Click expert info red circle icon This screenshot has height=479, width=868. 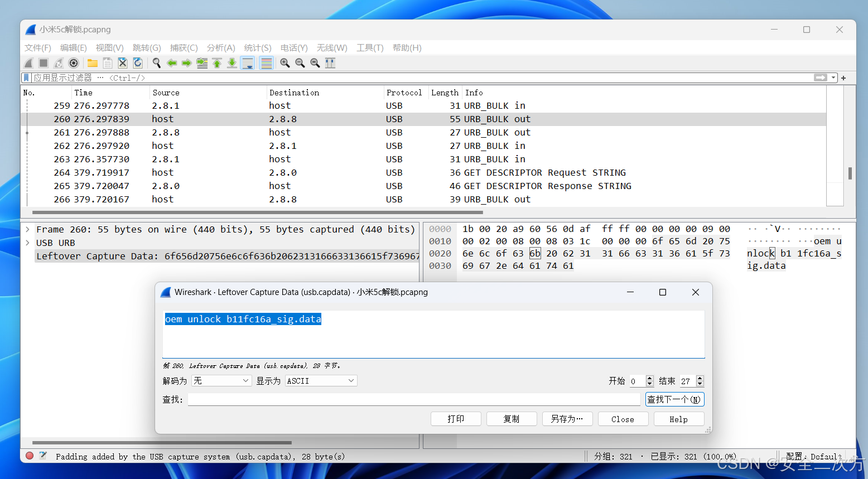point(30,456)
